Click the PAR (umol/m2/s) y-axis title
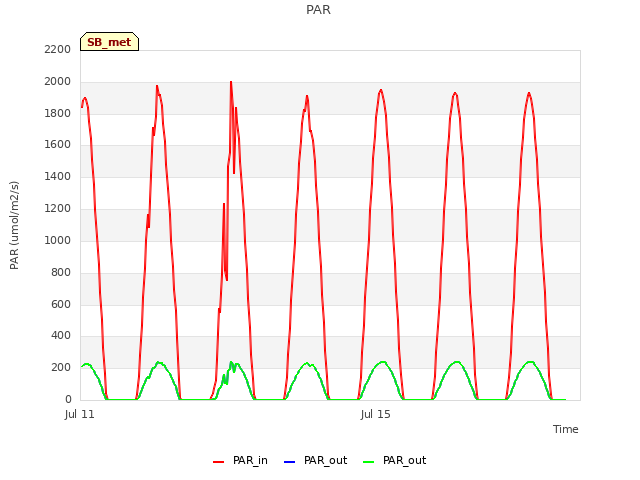This screenshot has width=640, height=480. (14, 225)
